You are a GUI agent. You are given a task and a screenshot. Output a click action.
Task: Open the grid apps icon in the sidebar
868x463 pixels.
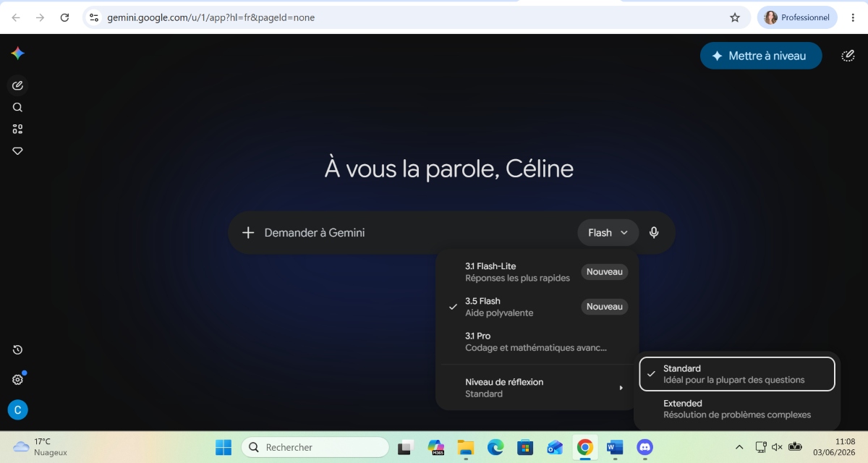coord(18,129)
